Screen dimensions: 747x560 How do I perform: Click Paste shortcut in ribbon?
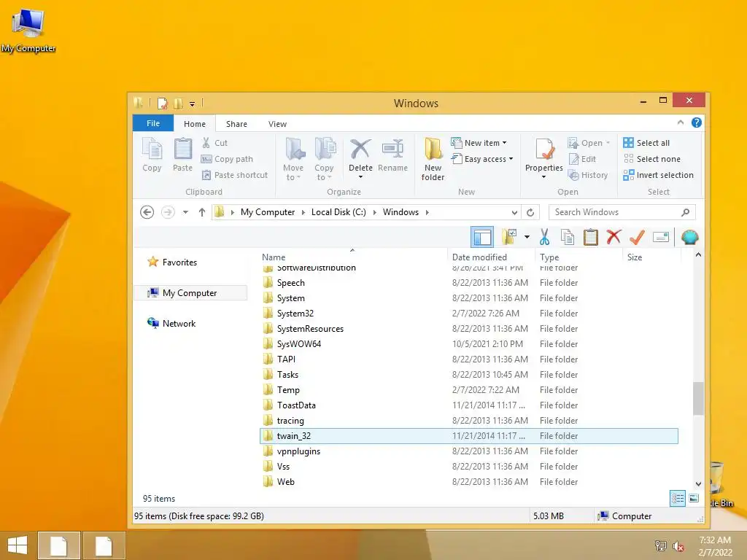[234, 175]
